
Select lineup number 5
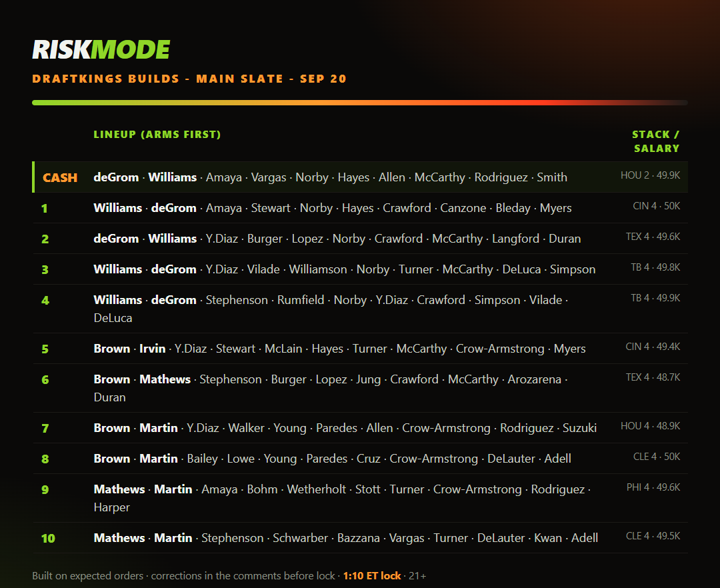[45, 349]
